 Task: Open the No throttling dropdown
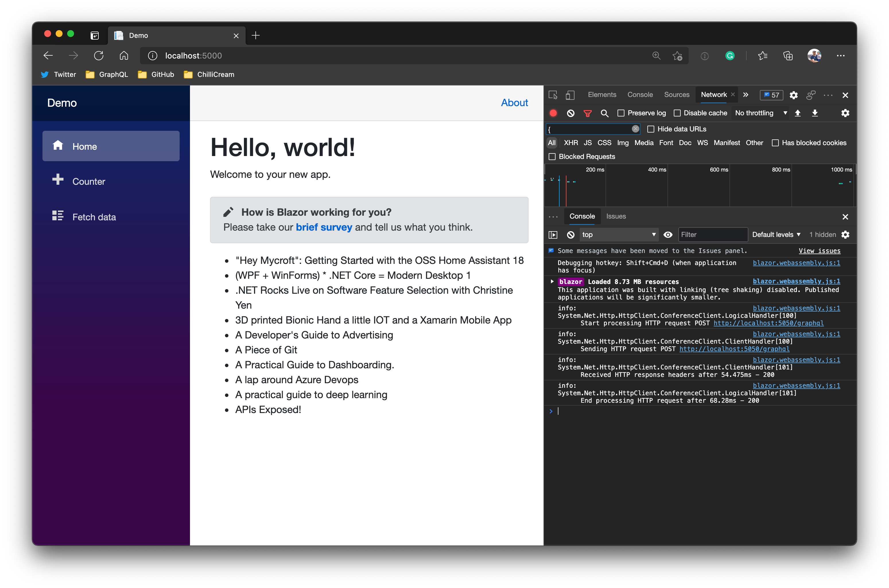761,113
